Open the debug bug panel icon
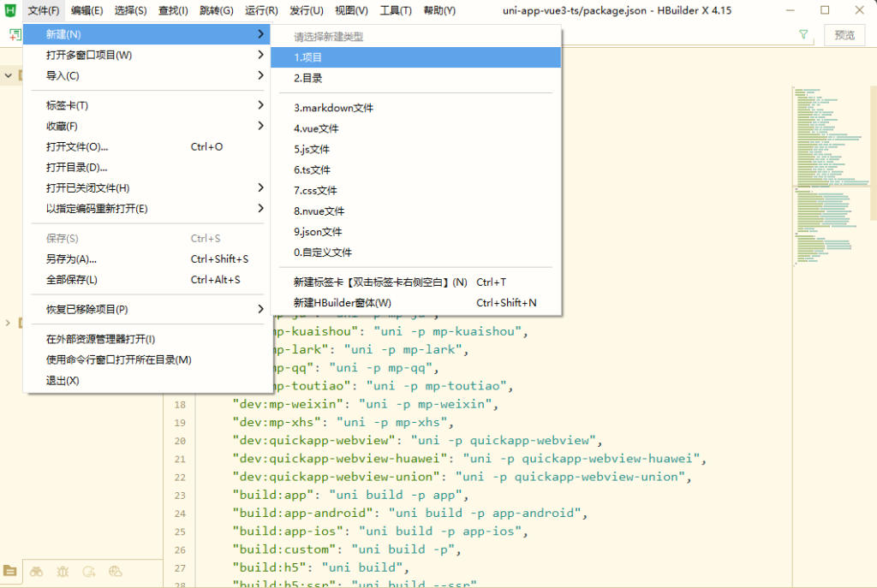This screenshot has height=588, width=877. pos(63,571)
